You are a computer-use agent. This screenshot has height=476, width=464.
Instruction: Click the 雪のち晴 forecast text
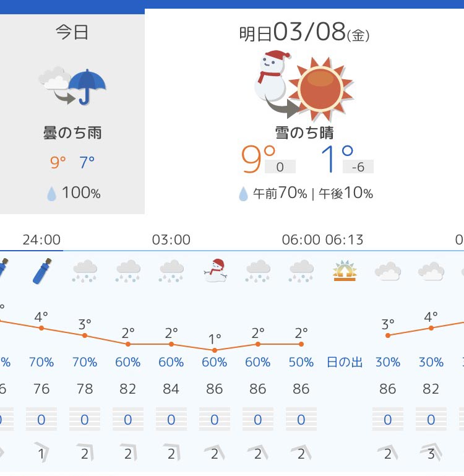pyautogui.click(x=304, y=133)
